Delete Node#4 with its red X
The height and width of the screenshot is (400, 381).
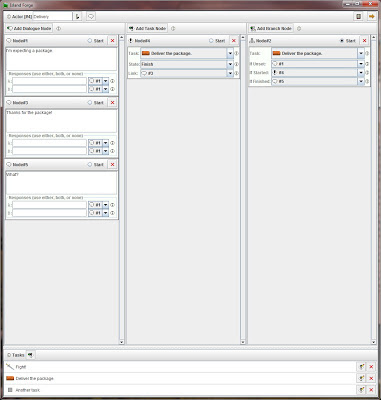(x=234, y=41)
